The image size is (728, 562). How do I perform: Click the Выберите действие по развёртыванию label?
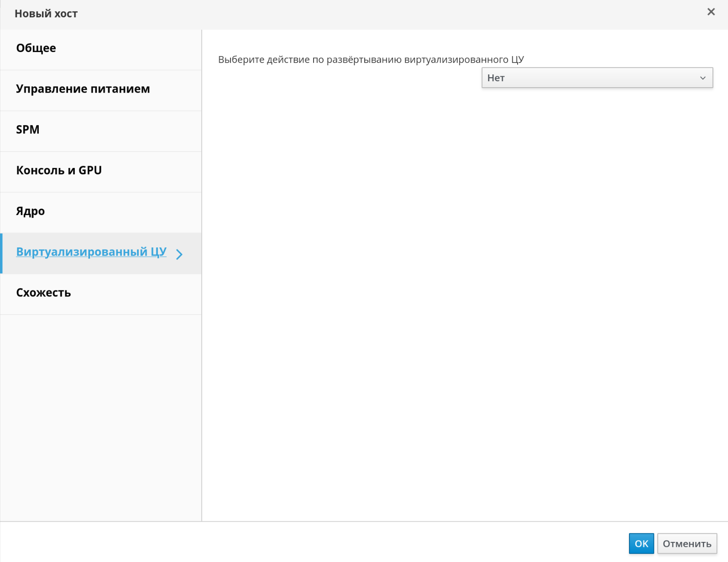[x=371, y=60]
